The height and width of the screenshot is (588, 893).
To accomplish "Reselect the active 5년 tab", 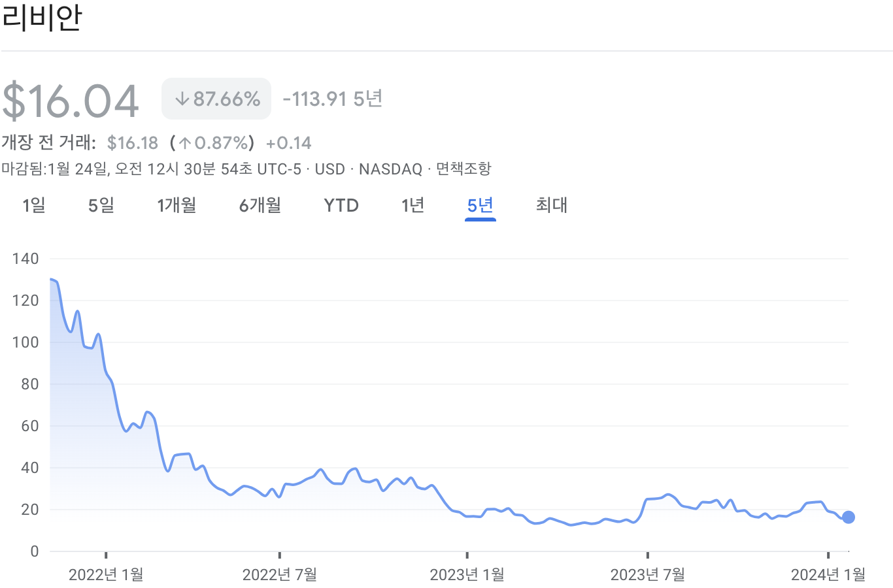I will pos(480,205).
